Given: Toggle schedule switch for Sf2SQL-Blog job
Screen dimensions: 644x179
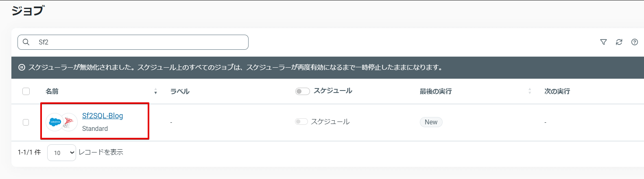Looking at the screenshot, I should [301, 122].
